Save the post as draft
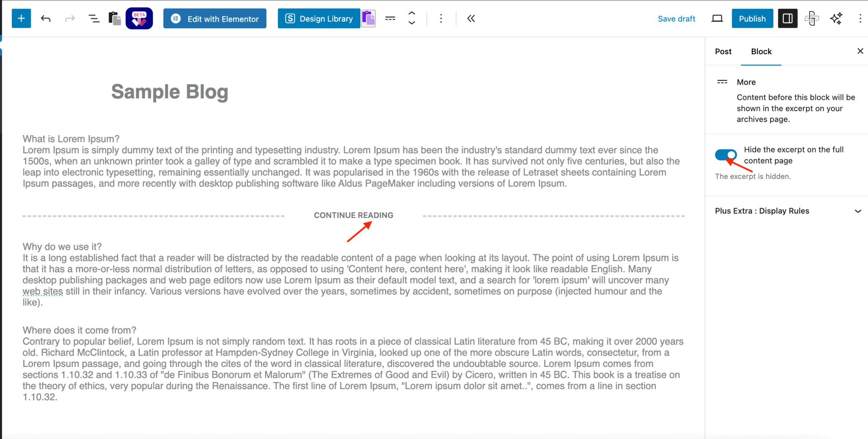Image resolution: width=868 pixels, height=439 pixels. 677,19
